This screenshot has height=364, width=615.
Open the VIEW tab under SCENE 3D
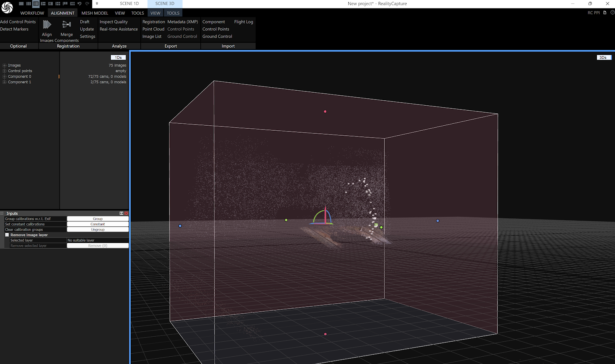click(155, 13)
